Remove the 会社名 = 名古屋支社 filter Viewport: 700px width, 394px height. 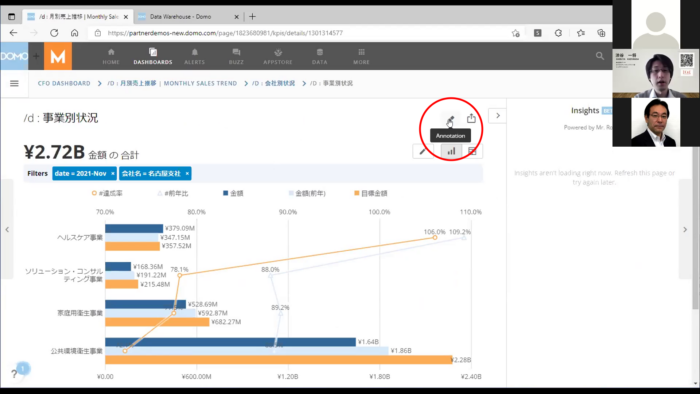(187, 174)
